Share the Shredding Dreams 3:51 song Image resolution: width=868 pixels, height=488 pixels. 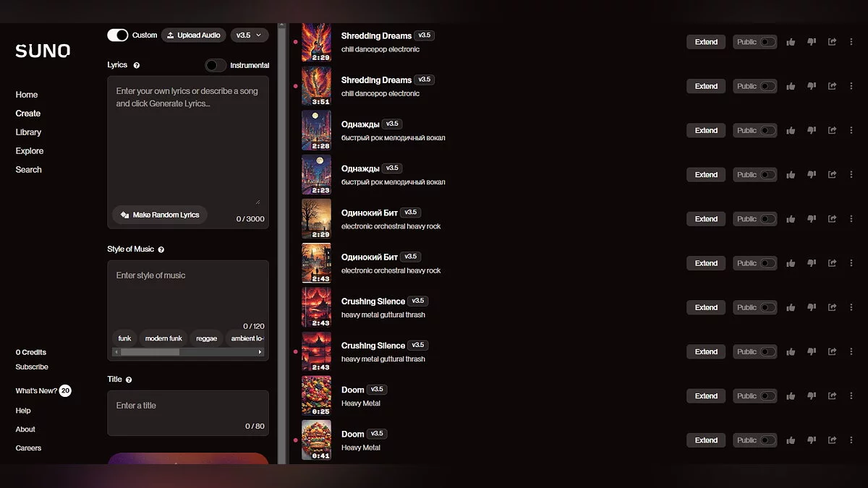[832, 86]
